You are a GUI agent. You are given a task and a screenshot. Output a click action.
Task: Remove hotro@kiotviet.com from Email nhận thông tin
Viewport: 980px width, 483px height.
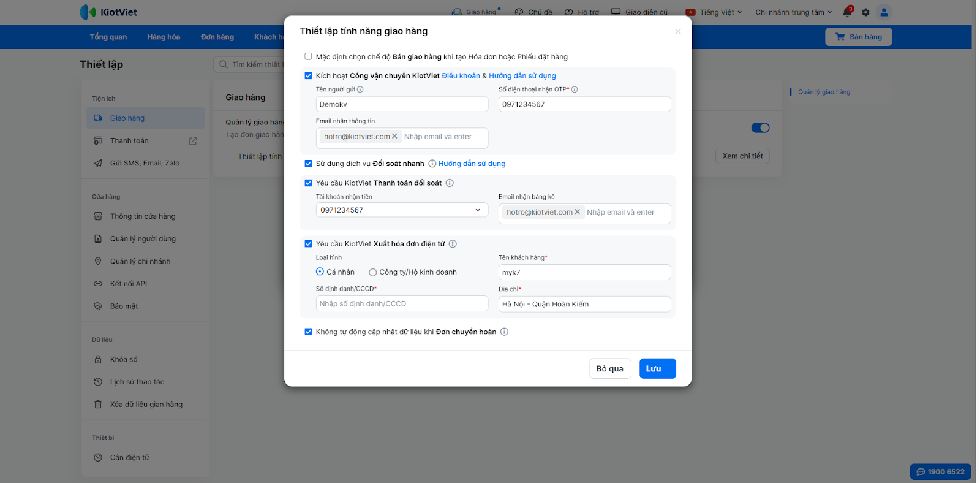(x=394, y=137)
